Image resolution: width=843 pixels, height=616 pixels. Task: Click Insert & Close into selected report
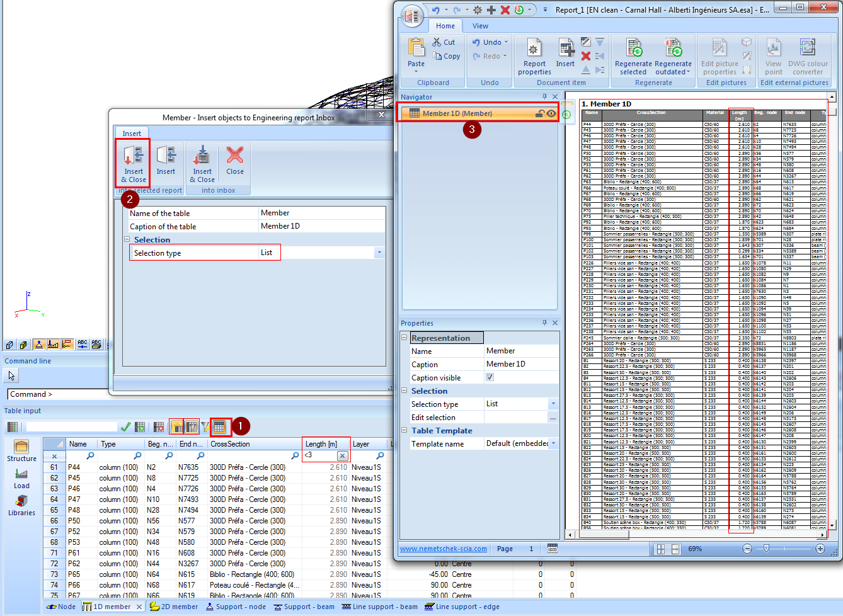click(x=133, y=163)
